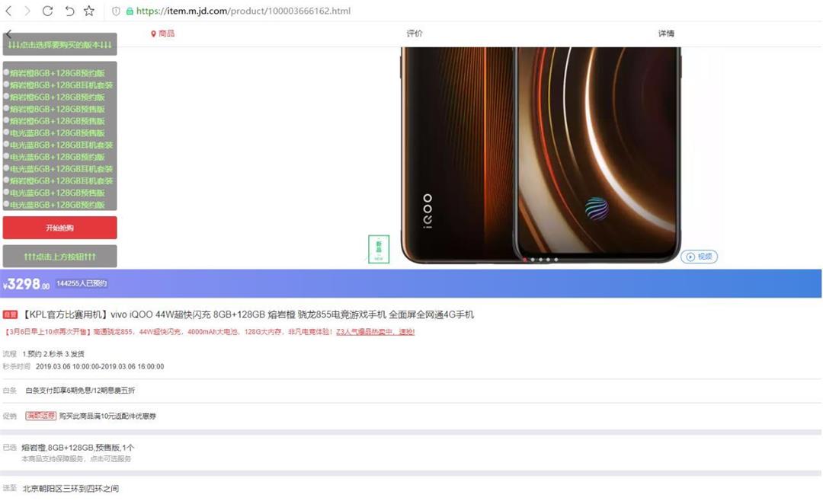The image size is (823, 504).
Task: Select 熔岩橙8GB+128GB预约版 radio option
Action: click(6, 72)
